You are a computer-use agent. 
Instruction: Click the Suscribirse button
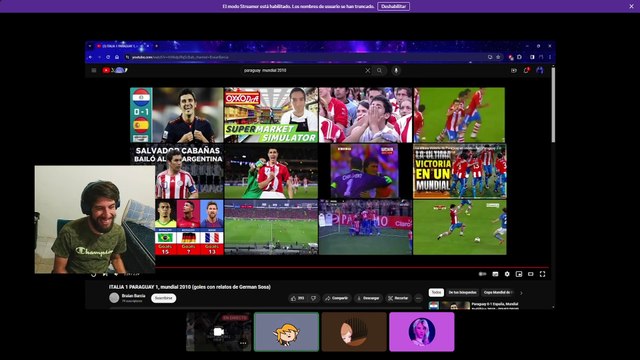click(x=164, y=298)
